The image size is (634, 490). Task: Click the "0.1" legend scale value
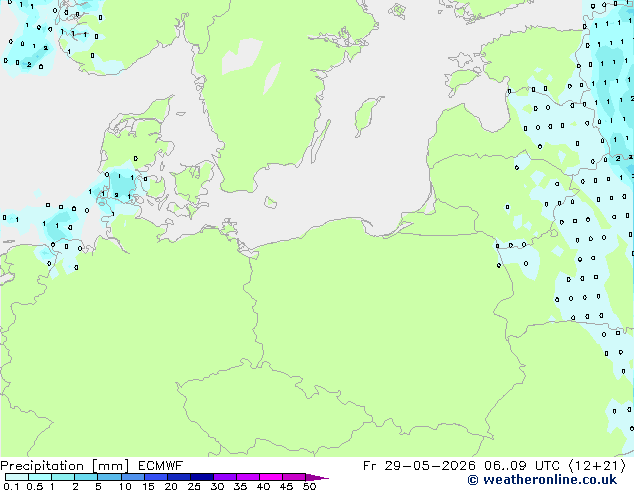click(11, 486)
